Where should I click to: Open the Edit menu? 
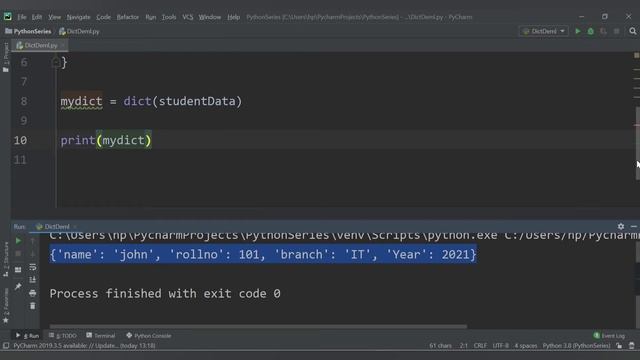point(37,17)
